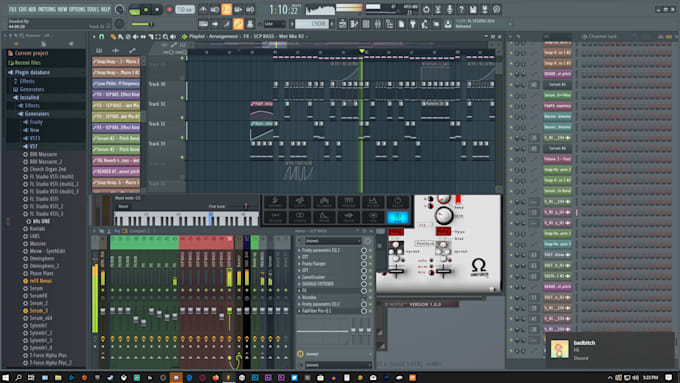Open the playlist view icon
The height and width of the screenshot is (383, 680).
(343, 24)
